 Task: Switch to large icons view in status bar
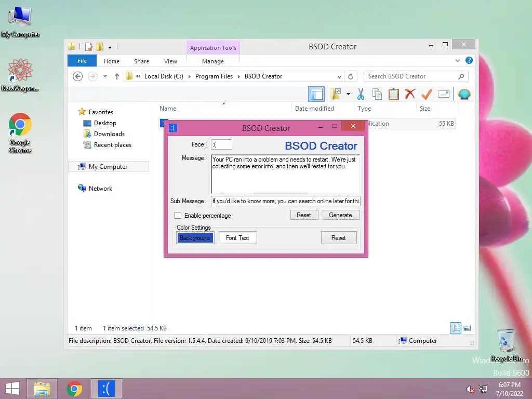coord(467,328)
